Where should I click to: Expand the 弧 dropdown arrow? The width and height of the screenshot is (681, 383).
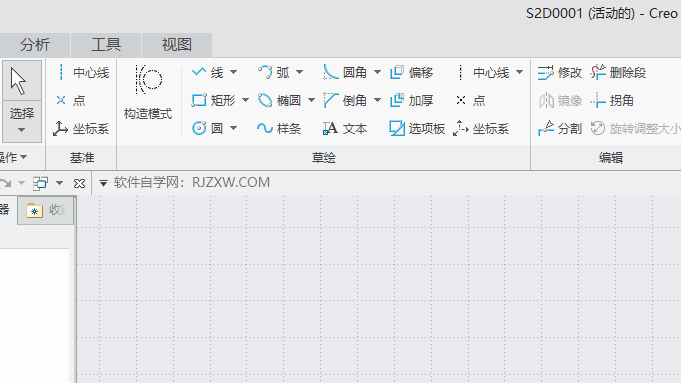[300, 72]
